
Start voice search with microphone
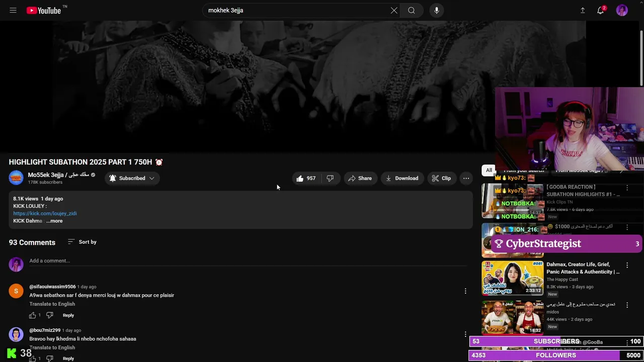(436, 10)
